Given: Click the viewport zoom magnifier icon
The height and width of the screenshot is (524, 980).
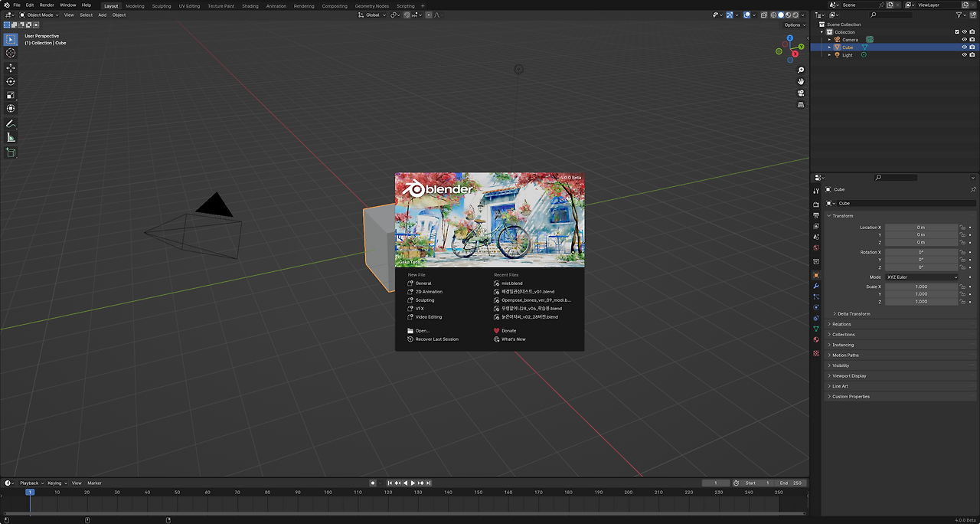Looking at the screenshot, I should coord(801,70).
